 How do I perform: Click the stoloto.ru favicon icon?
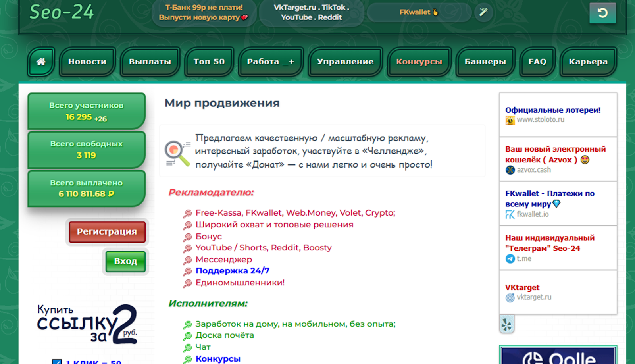(510, 120)
